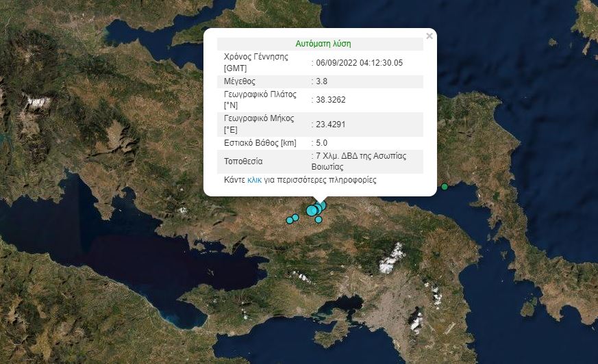Click the 'Χρόνος Γέννησης' label
The width and height of the screenshot is (598, 364).
click(x=256, y=57)
